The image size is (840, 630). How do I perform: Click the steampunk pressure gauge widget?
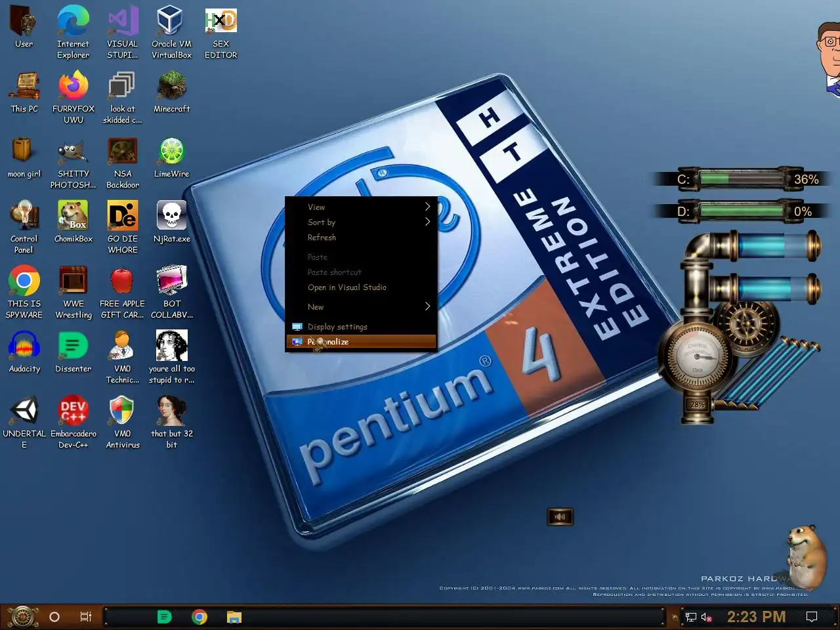[x=697, y=356]
